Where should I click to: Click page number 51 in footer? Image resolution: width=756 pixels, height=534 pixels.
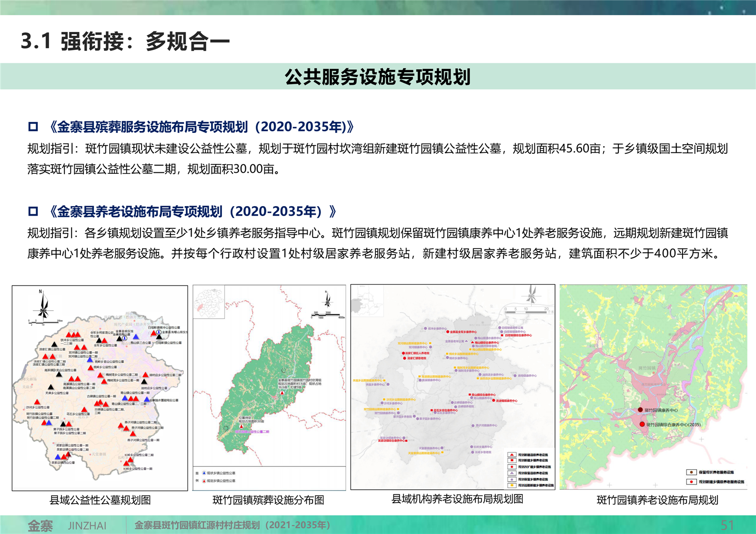[x=727, y=525]
